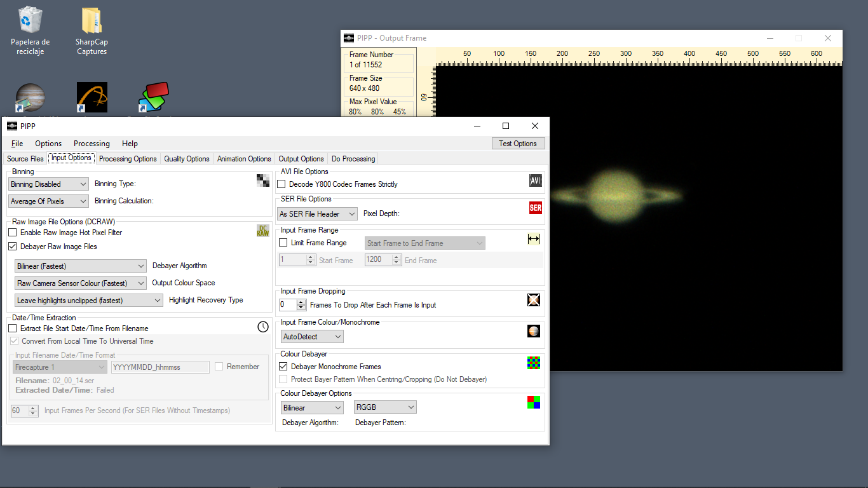
Task: Click the RGGB colour squares icon
Action: pyautogui.click(x=534, y=402)
